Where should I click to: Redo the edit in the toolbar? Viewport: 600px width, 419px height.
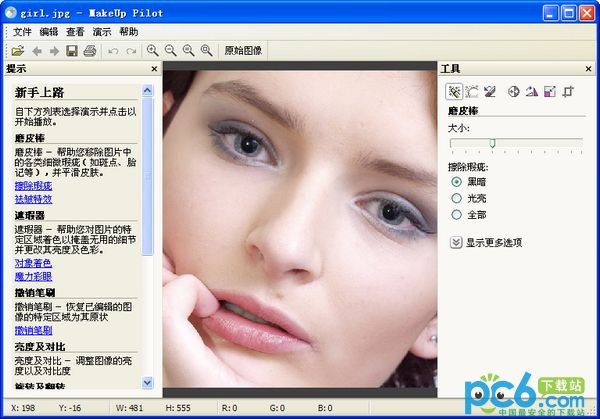(131, 51)
